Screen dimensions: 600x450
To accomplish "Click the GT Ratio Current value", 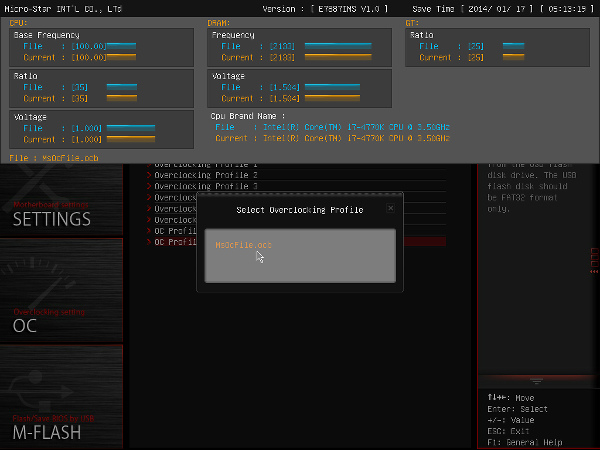I will point(476,57).
